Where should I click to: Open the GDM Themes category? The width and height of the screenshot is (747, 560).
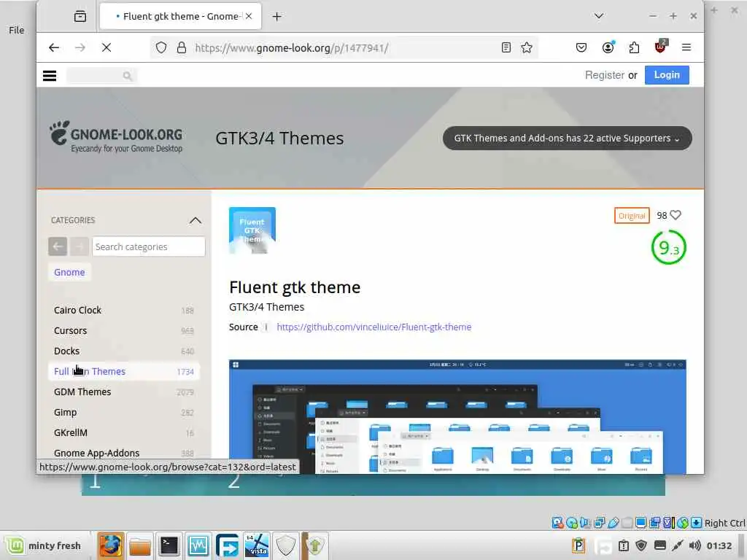pyautogui.click(x=124, y=392)
